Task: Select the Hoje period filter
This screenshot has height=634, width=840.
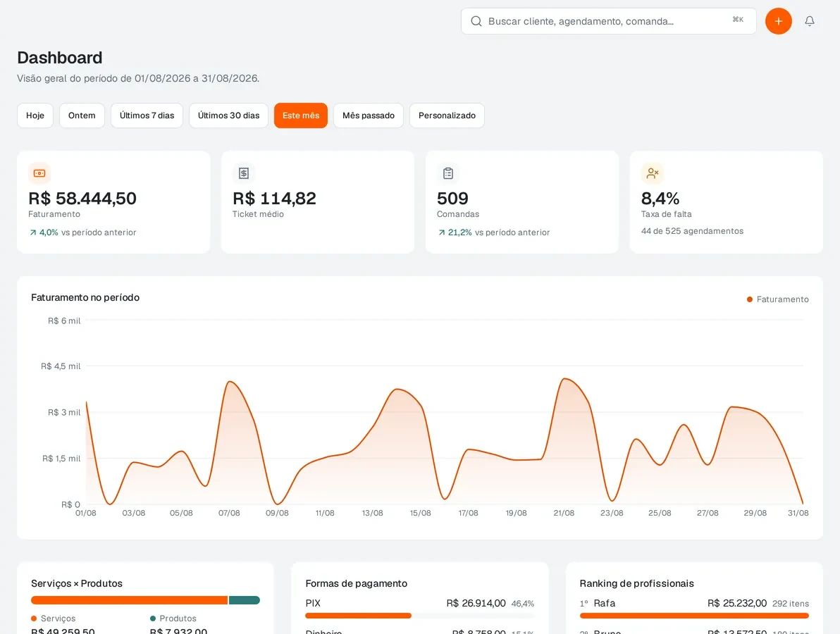Action: coord(35,116)
